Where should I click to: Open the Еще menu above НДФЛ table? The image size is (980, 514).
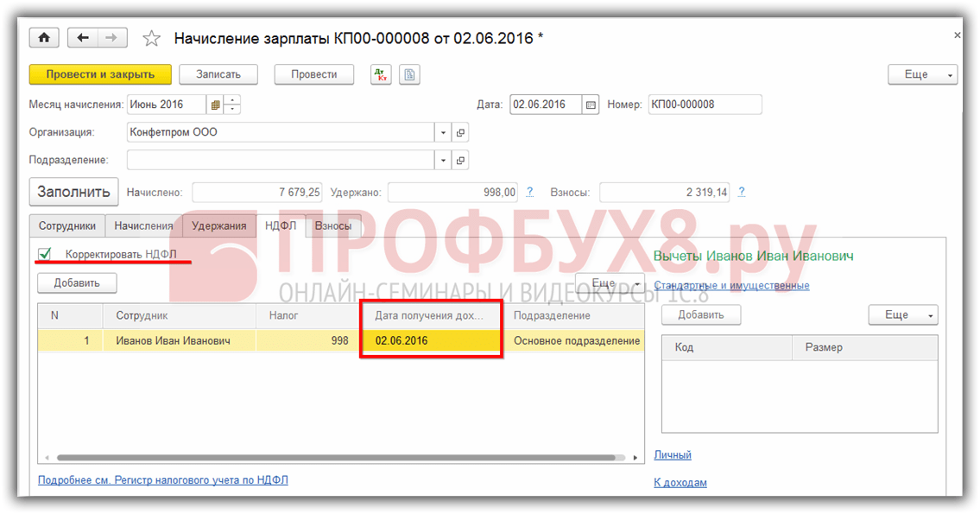[x=610, y=283]
